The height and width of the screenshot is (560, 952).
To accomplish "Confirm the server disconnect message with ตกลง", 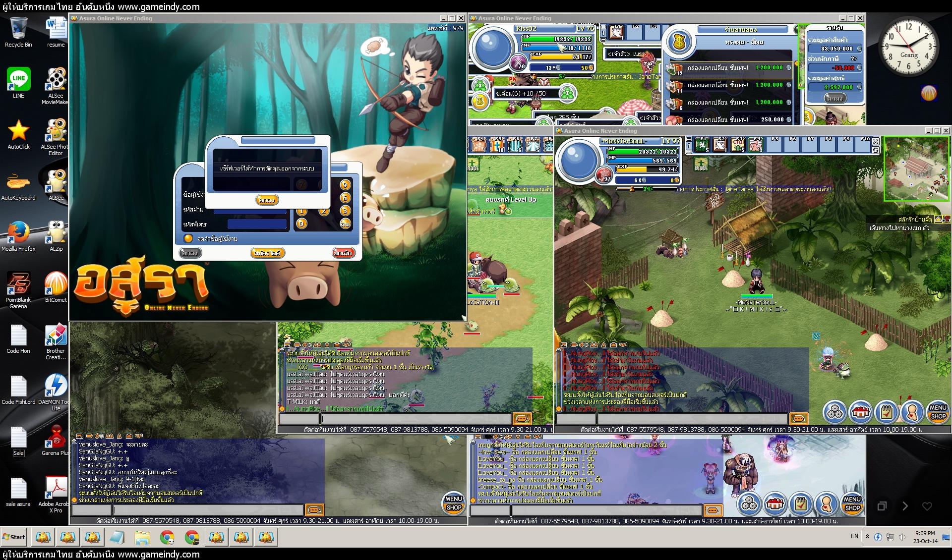I will [267, 200].
